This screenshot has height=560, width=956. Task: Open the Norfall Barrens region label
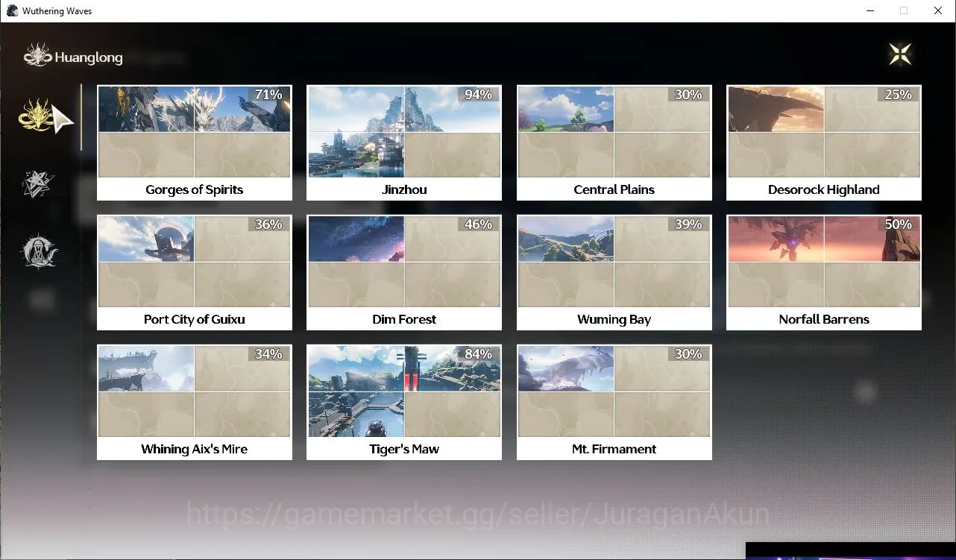[x=824, y=319]
